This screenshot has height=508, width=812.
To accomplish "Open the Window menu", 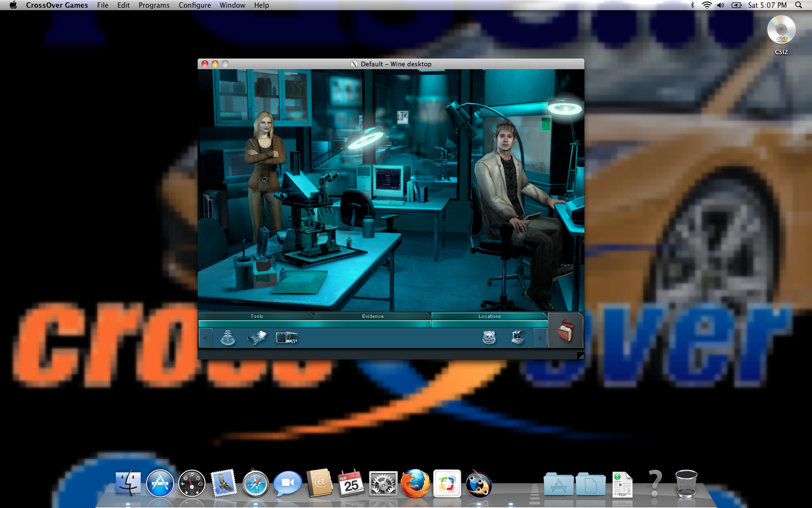I will 232,5.
